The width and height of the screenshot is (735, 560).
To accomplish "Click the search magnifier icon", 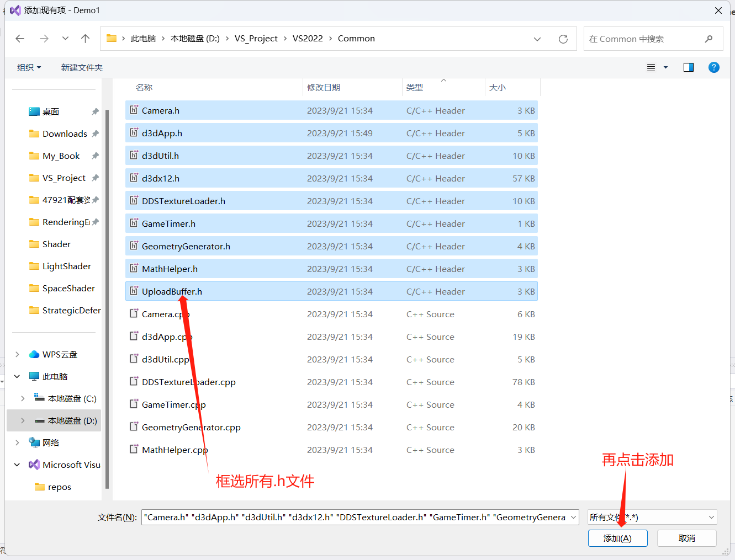I will pyautogui.click(x=709, y=39).
